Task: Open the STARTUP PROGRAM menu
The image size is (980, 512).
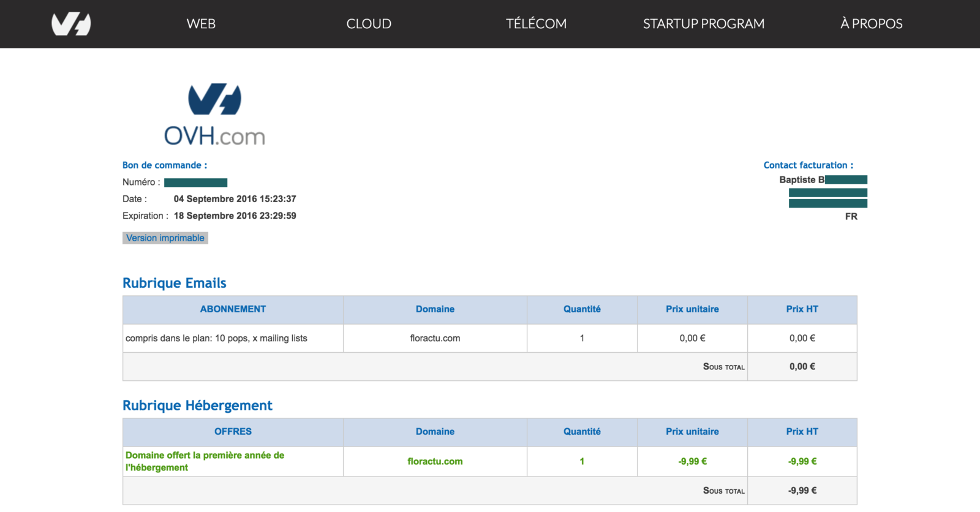Action: (704, 24)
